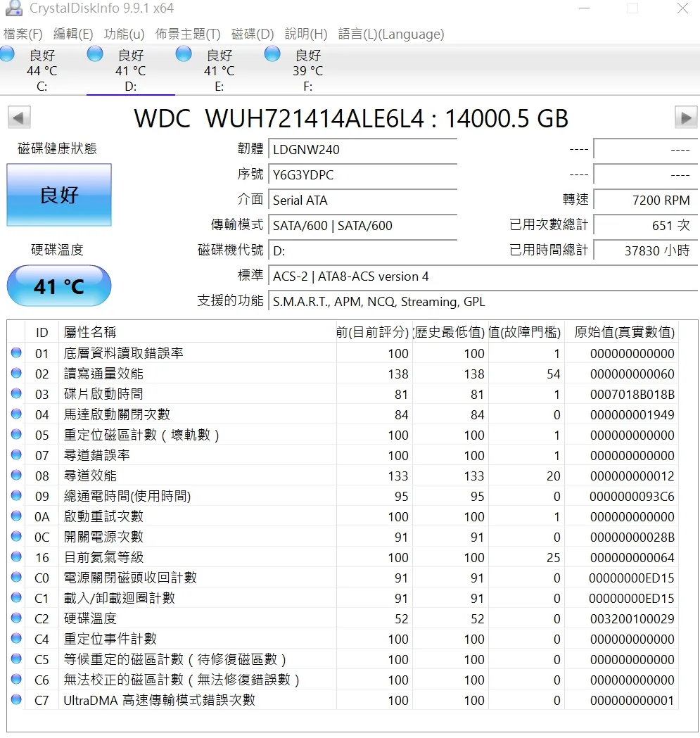Select the UltraDMA 高速傳輸模式錯誤次數 row
Image resolution: width=700 pixels, height=738 pixels.
343,700
